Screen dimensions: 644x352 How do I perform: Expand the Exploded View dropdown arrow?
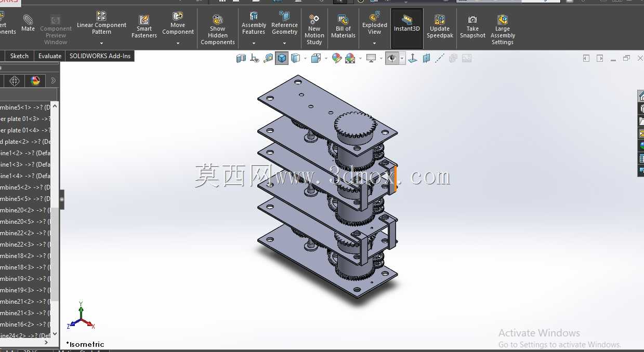(375, 43)
